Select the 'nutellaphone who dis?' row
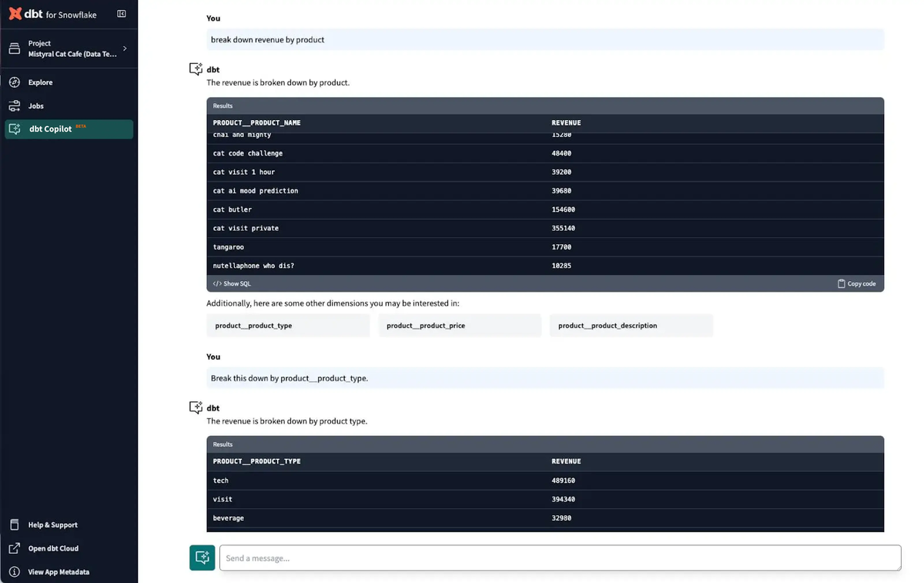The height and width of the screenshot is (583, 924). tap(545, 266)
